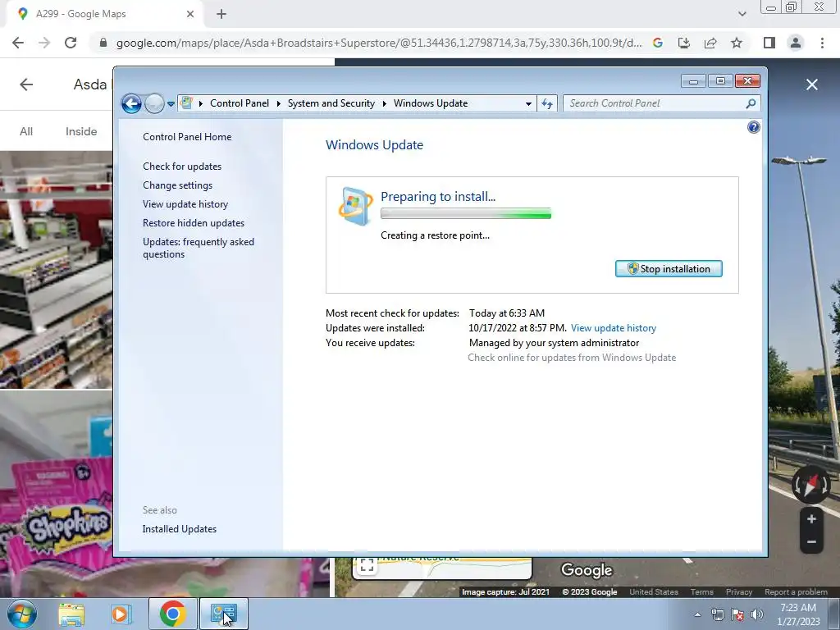Screen dimensions: 840x630
Task: Close Street View with X button
Action: [811, 84]
